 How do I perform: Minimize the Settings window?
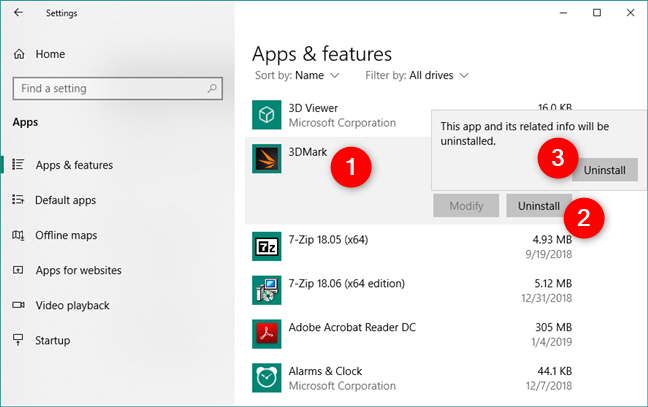pyautogui.click(x=563, y=13)
